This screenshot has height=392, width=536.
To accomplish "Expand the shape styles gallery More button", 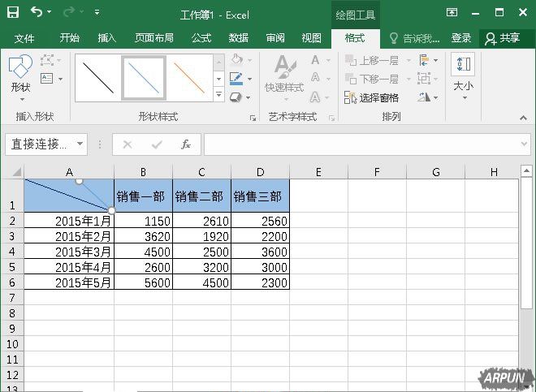I will pyautogui.click(x=218, y=95).
